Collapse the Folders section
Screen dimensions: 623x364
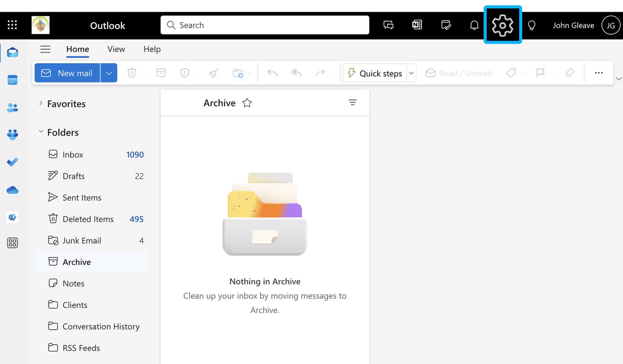click(x=41, y=132)
